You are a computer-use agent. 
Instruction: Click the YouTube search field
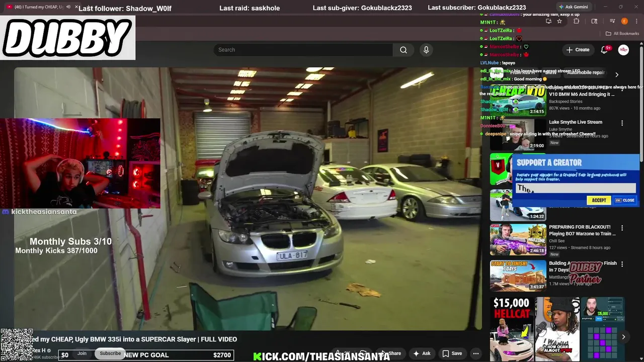pyautogui.click(x=303, y=50)
